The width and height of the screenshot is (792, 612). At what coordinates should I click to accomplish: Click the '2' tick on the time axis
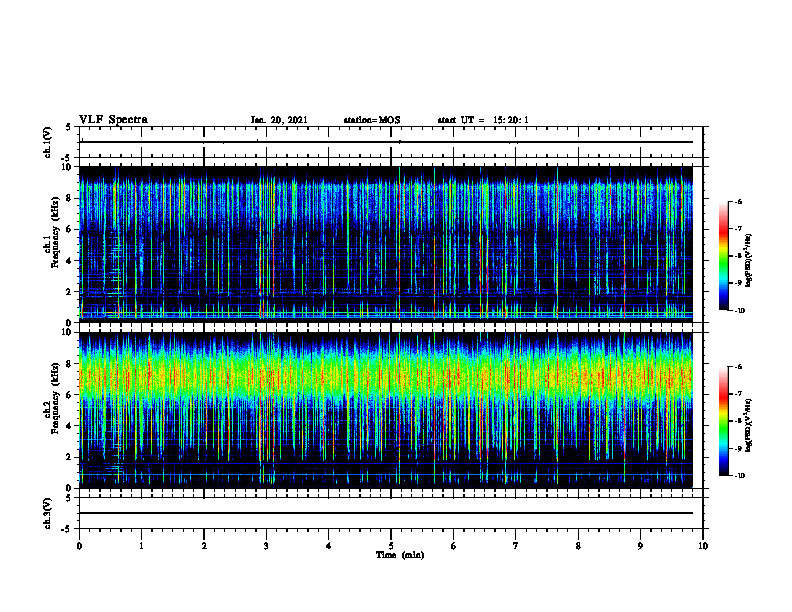point(204,546)
